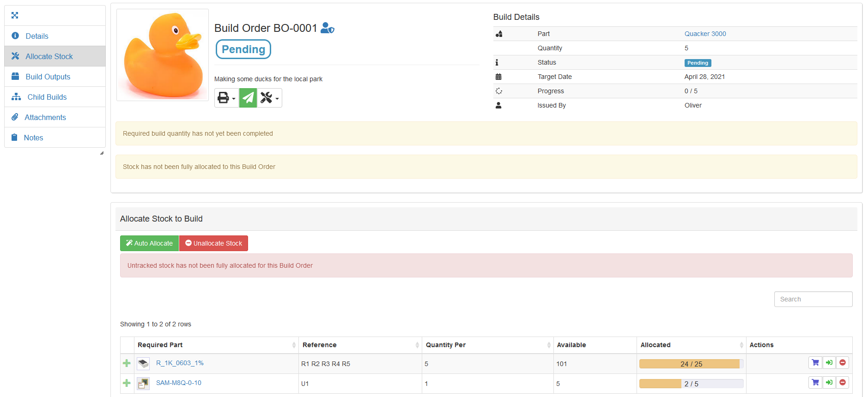
Task: Click the 24 / 25 allocation progress bar
Action: [691, 364]
